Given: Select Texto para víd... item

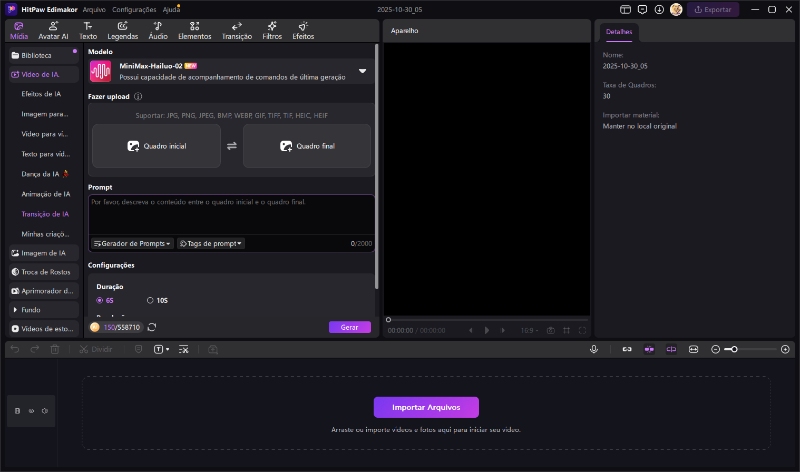Looking at the screenshot, I should click(45, 154).
